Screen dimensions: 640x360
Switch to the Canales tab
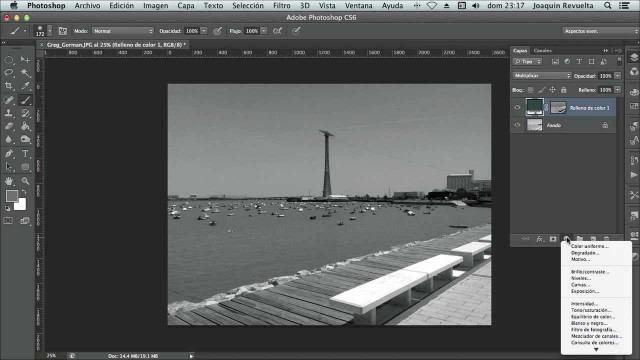pyautogui.click(x=543, y=51)
